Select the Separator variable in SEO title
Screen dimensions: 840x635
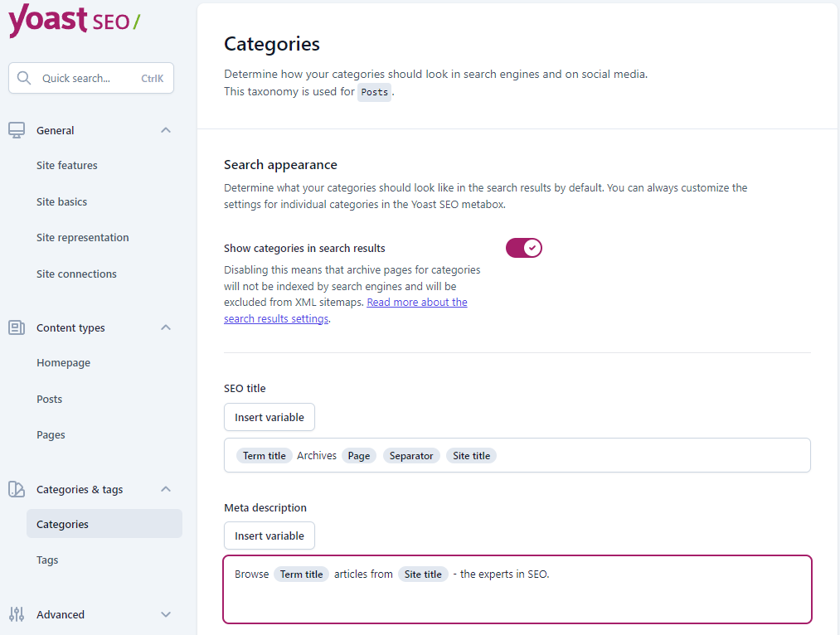(x=411, y=456)
